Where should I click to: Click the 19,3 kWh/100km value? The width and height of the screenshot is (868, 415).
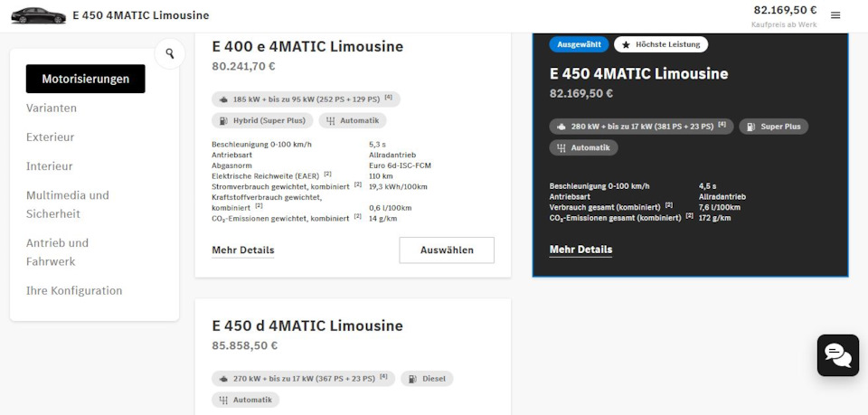click(398, 186)
